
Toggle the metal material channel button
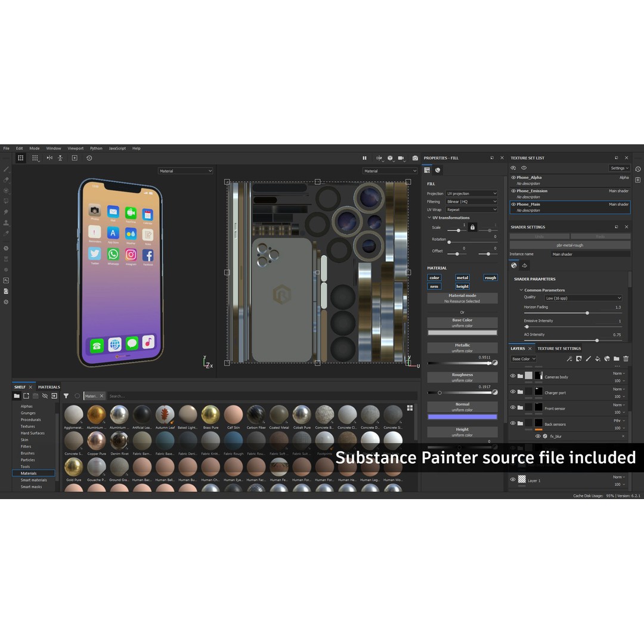(x=463, y=278)
